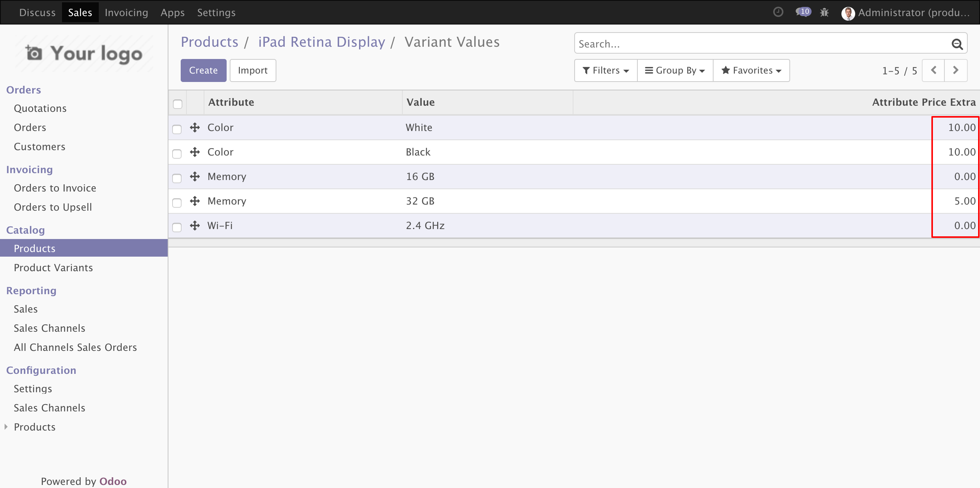Viewport: 980px width, 488px height.
Task: Click the drag handle for Color White row
Action: (x=195, y=128)
